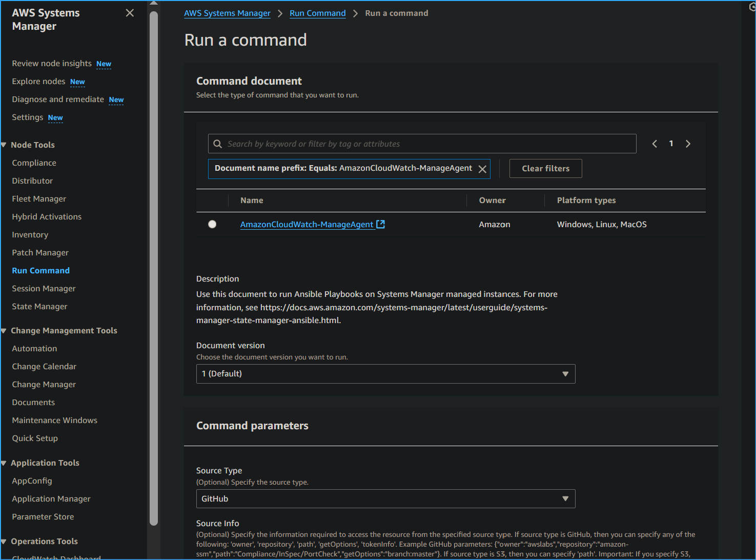The width and height of the screenshot is (756, 560).
Task: Dismiss the Document name prefix filter chip
Action: tap(482, 168)
